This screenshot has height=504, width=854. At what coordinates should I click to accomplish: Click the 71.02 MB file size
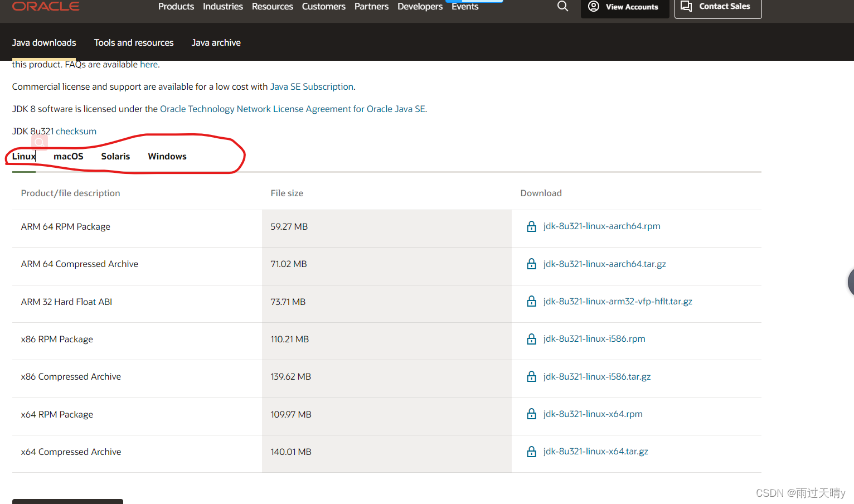pos(289,264)
